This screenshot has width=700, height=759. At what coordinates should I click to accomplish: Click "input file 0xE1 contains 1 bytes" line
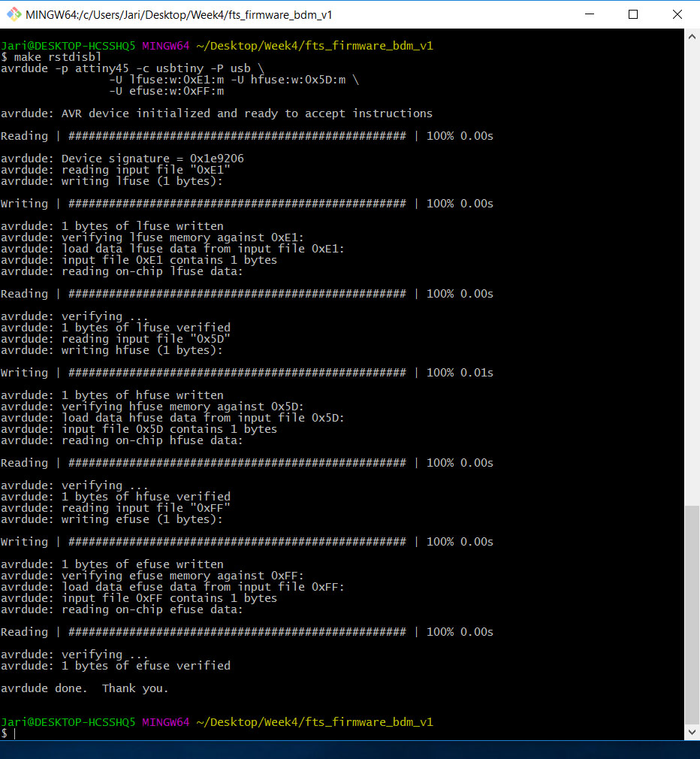point(139,261)
